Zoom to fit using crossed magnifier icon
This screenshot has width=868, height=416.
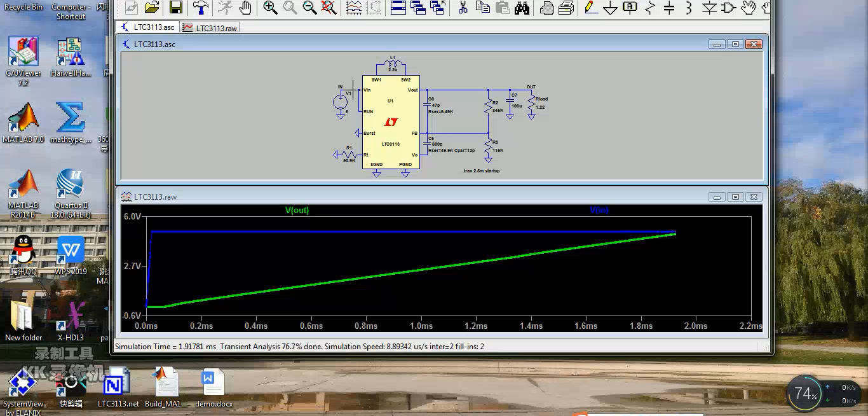(x=329, y=8)
